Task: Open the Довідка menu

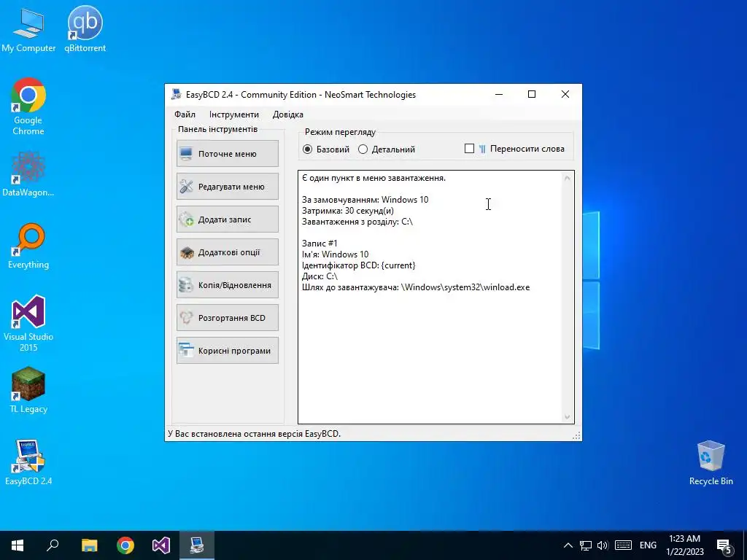Action: click(x=287, y=114)
